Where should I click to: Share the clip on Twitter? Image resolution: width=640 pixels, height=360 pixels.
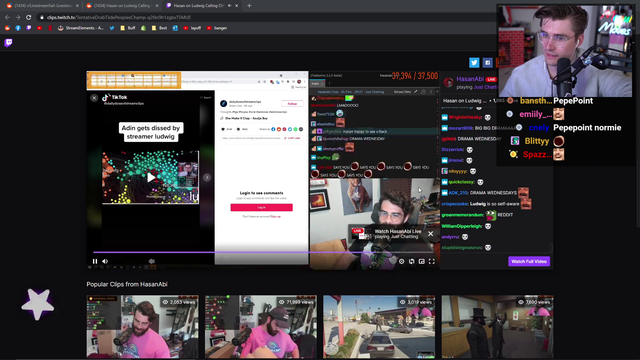pyautogui.click(x=474, y=62)
